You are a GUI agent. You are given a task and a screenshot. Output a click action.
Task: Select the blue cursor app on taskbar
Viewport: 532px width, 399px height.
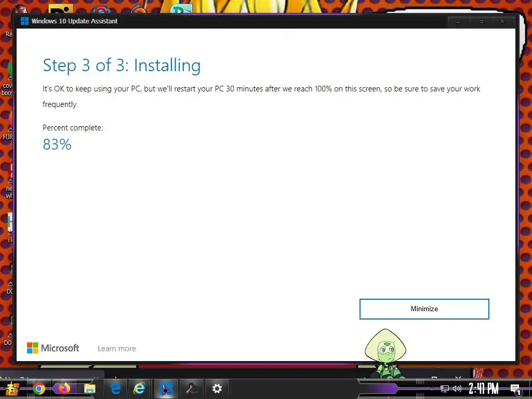click(166, 389)
